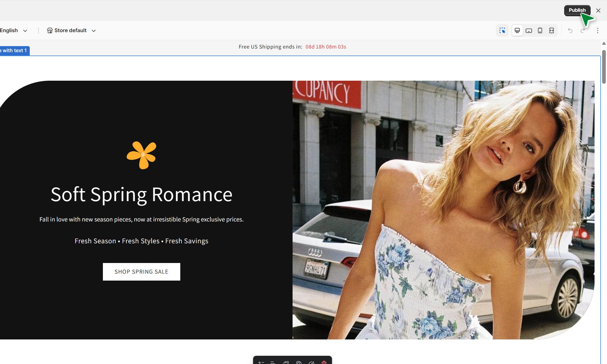Click the red trash delete icon
This screenshot has height=364, width=607.
pos(324,362)
